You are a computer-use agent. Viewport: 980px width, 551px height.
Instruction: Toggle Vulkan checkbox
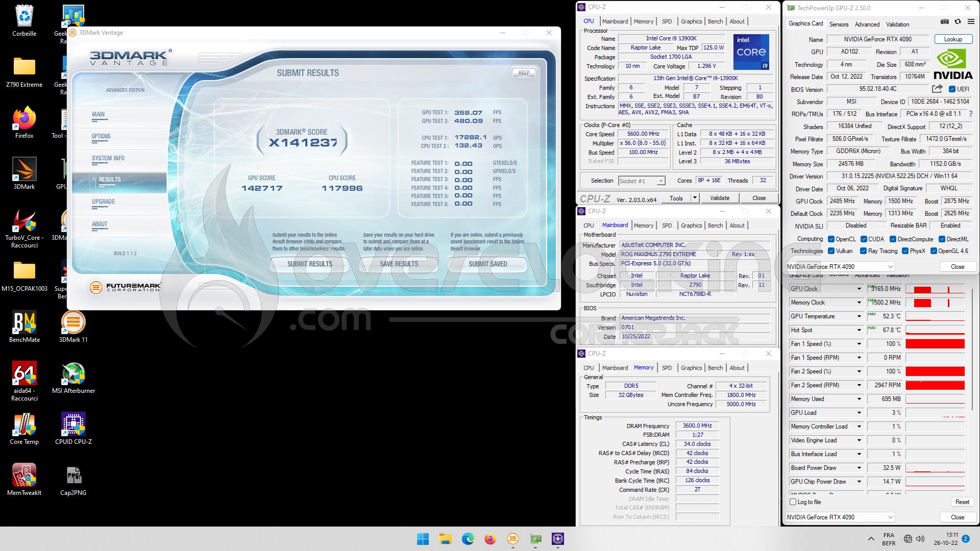click(831, 251)
